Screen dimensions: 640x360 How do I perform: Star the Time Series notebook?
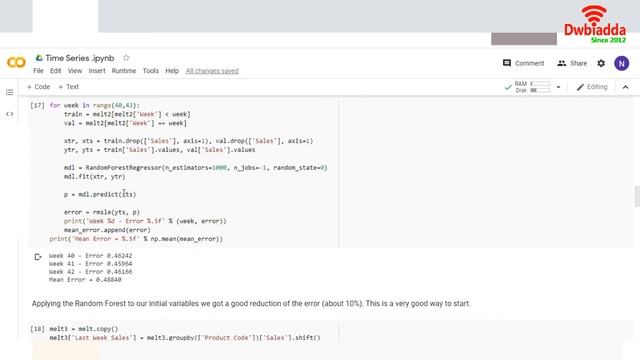(x=126, y=58)
